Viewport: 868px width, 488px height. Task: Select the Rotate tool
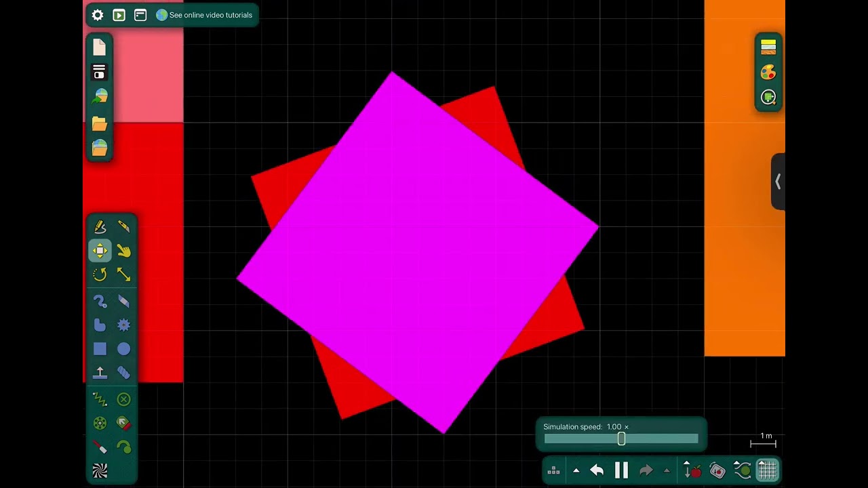click(100, 274)
